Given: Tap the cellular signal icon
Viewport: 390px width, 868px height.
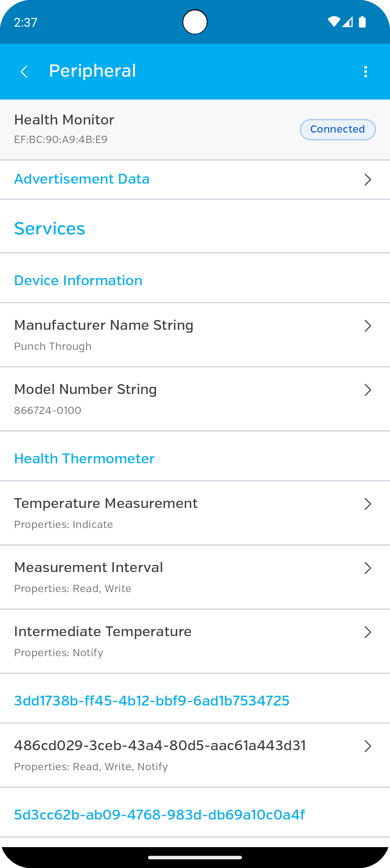Looking at the screenshot, I should 348,22.
